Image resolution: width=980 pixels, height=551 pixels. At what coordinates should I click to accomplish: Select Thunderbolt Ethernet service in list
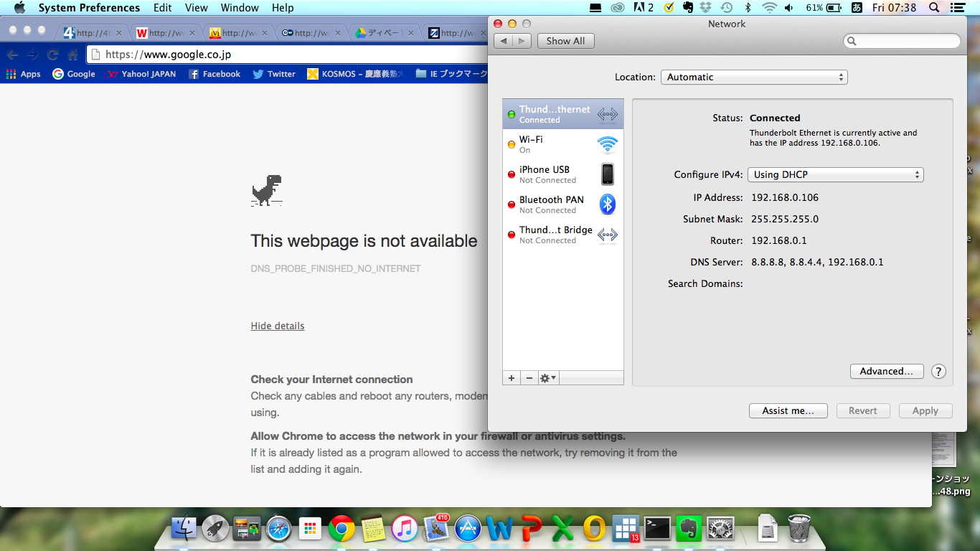[563, 114]
